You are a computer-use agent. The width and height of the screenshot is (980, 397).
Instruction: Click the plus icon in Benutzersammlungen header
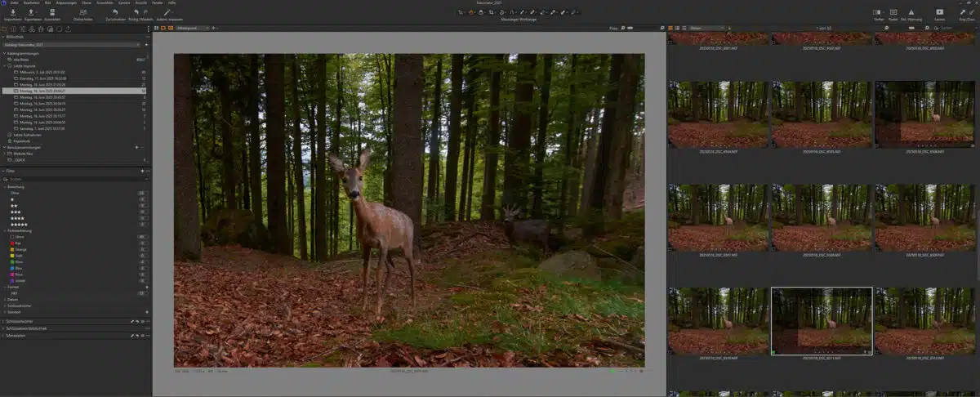point(136,147)
